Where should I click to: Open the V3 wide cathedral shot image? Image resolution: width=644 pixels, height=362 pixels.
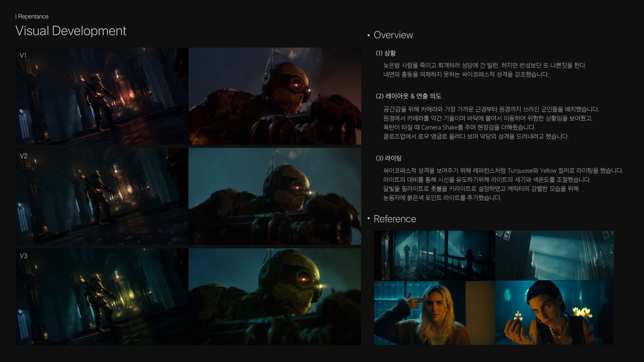pos(102,297)
